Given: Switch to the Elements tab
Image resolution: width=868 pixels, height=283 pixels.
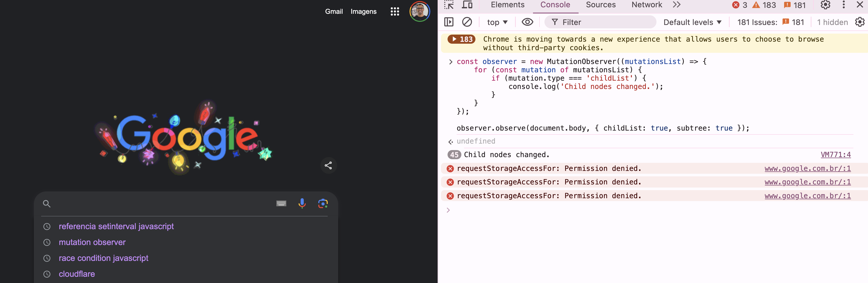Looking at the screenshot, I should 507,5.
